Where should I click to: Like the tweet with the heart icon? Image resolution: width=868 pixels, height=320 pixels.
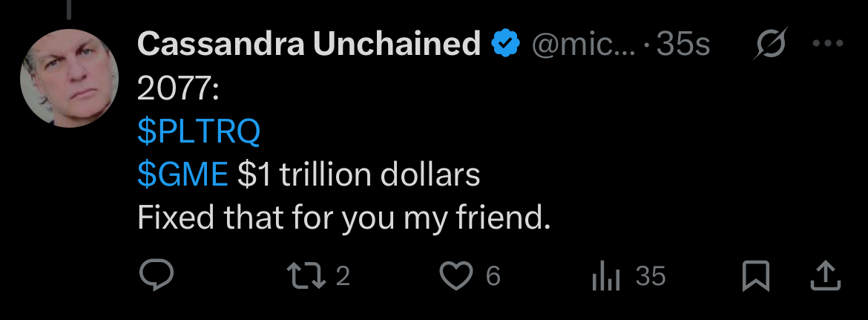pos(456,275)
